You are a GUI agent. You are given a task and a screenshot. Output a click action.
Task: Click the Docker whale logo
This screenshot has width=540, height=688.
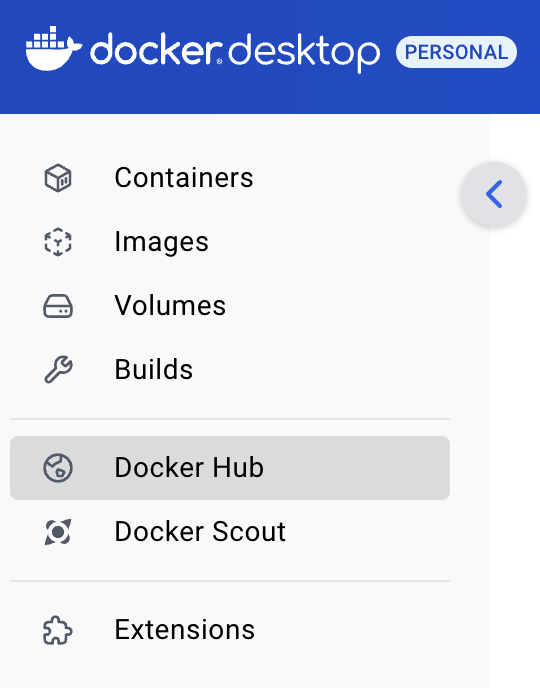click(54, 48)
